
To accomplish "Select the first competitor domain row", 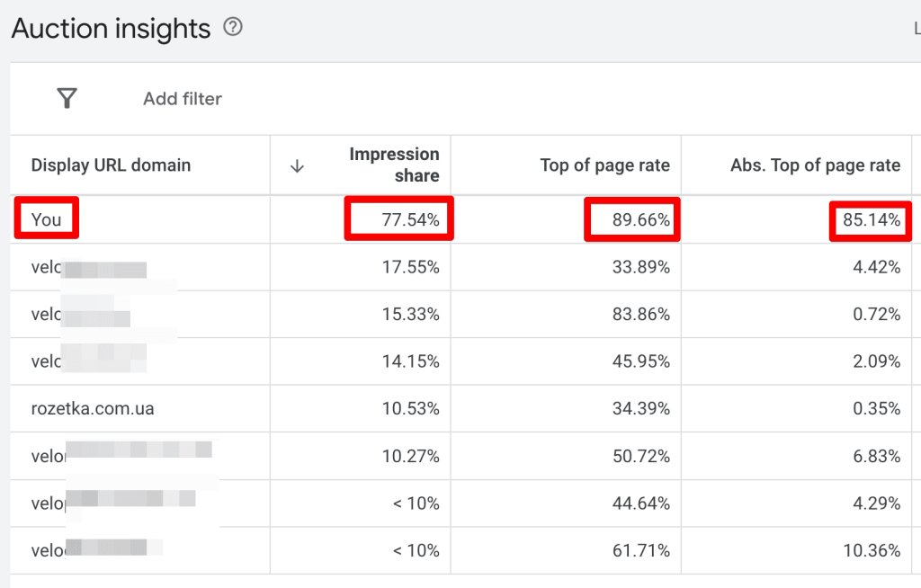I will (90, 266).
